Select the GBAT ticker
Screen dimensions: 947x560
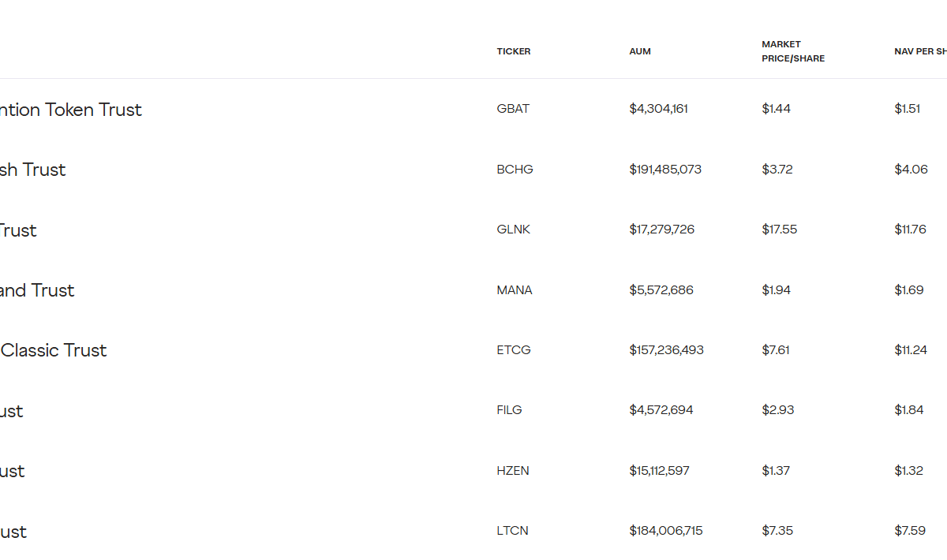pos(513,109)
